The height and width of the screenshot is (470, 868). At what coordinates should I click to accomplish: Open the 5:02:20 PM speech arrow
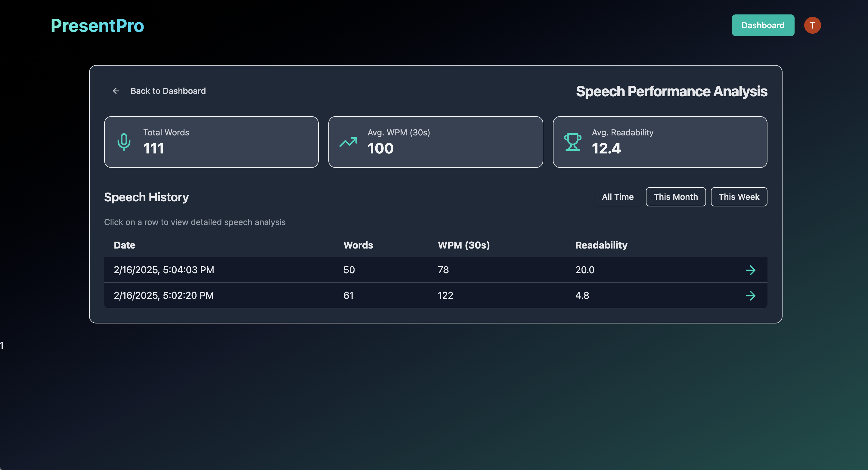click(x=750, y=295)
